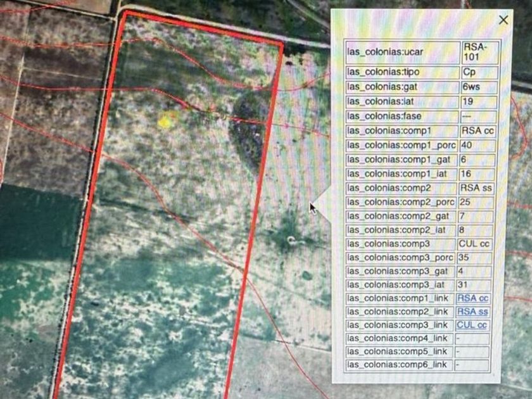Select the Cp tipo value
Image resolution: width=532 pixels, height=399 pixels.
[469, 72]
